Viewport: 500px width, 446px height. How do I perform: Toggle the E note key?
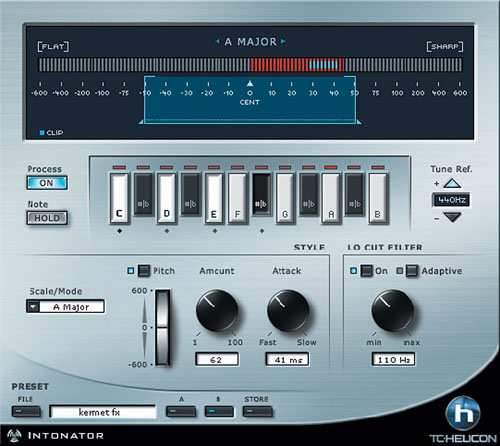(213, 198)
